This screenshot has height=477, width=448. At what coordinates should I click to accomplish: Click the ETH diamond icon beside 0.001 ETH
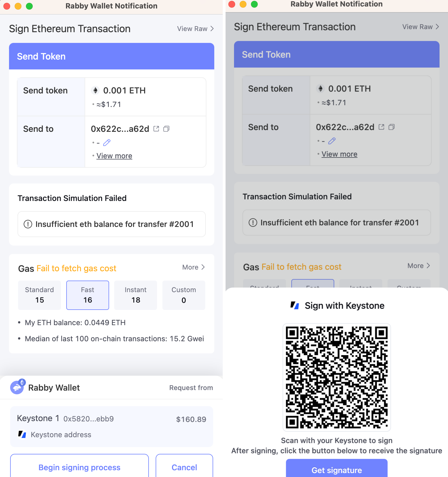pyautogui.click(x=96, y=90)
